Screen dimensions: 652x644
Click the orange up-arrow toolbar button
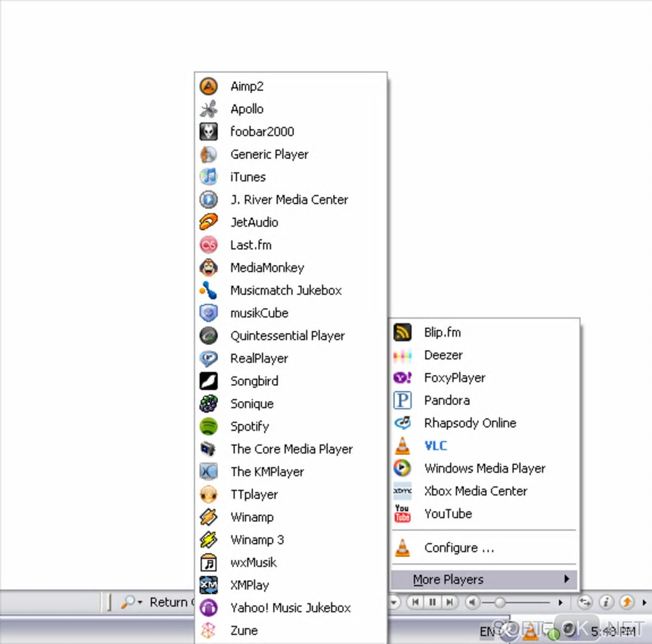point(626,602)
